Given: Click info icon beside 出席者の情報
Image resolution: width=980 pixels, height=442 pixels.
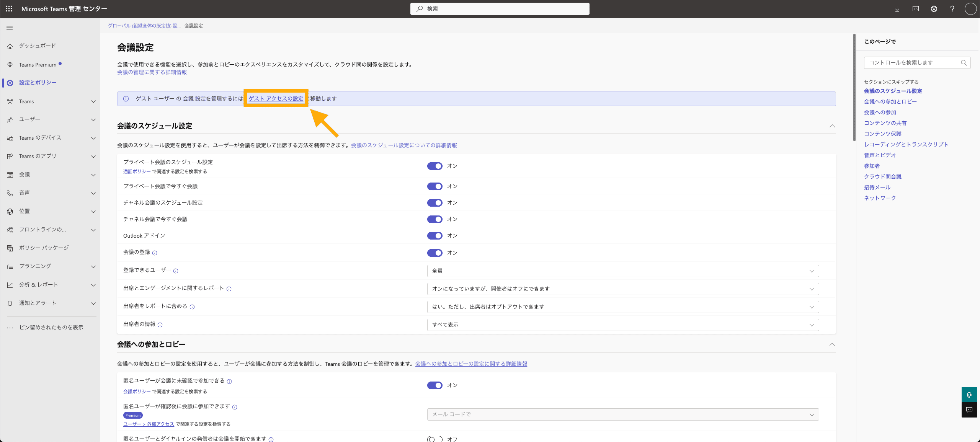Looking at the screenshot, I should pyautogui.click(x=160, y=325).
